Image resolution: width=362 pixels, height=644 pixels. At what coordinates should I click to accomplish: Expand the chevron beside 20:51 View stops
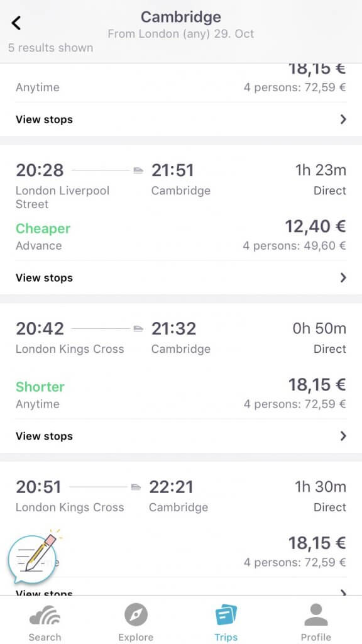[x=343, y=593]
